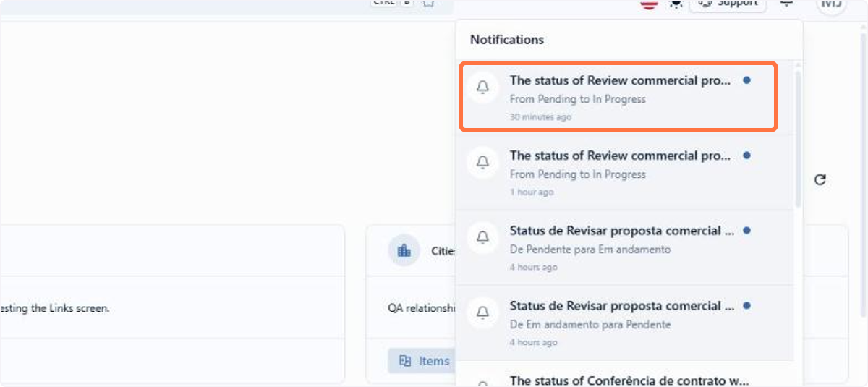Click the Cities card building icon
Screen dimensions: 868x387
(404, 251)
